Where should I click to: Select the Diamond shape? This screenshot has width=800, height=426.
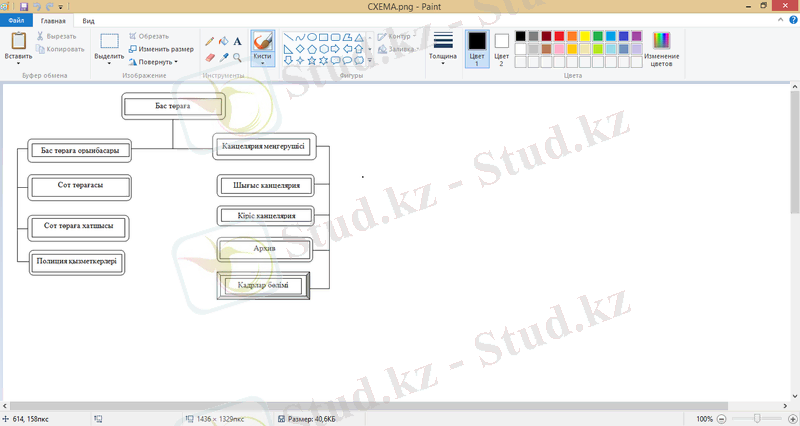tap(300, 49)
